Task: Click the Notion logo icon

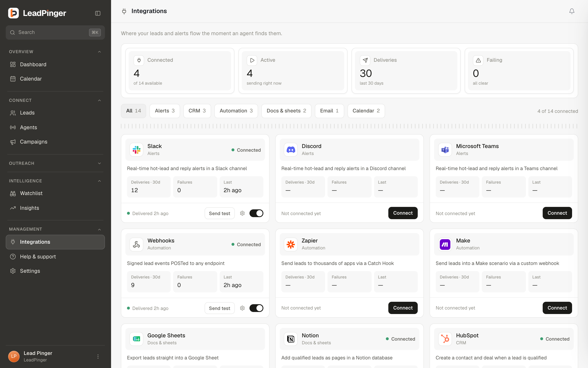Action: coord(291,339)
